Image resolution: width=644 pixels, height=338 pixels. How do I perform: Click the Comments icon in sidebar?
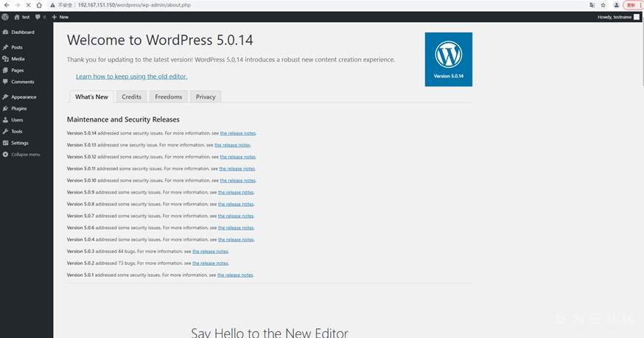coord(5,82)
